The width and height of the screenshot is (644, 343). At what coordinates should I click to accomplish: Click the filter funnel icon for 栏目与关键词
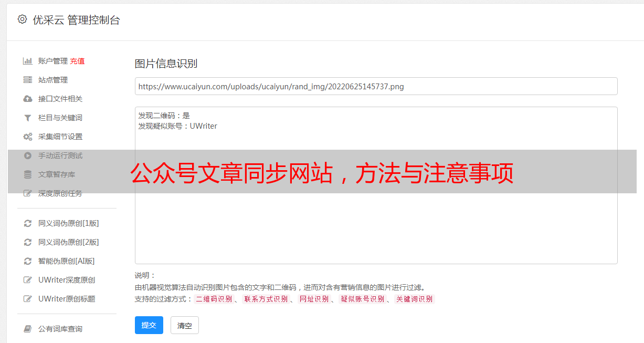pyautogui.click(x=28, y=118)
